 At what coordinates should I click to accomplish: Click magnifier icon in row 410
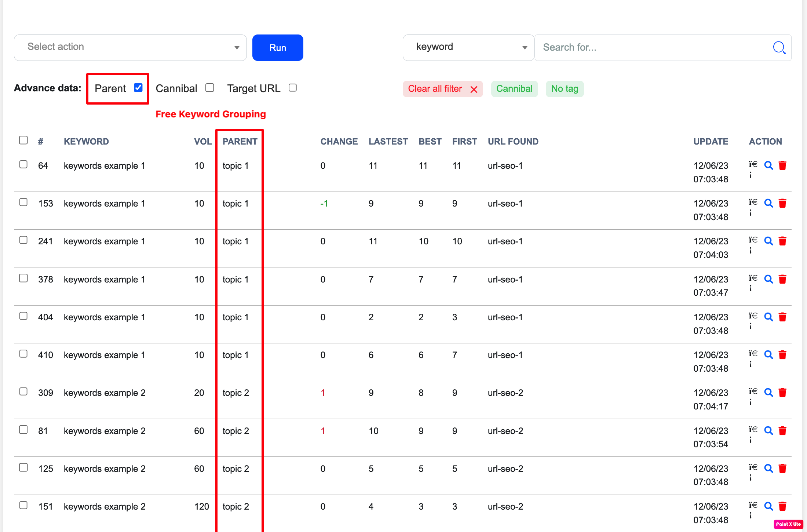tap(768, 355)
